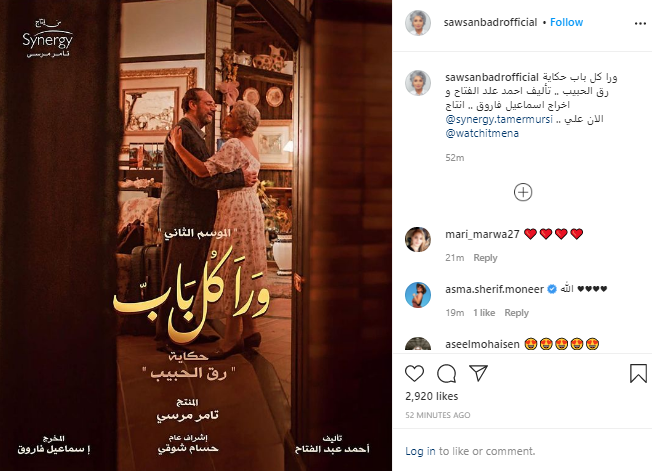This screenshot has width=652, height=471.
Task: Open the @synergy.tamermursi mention link
Action: tap(499, 119)
